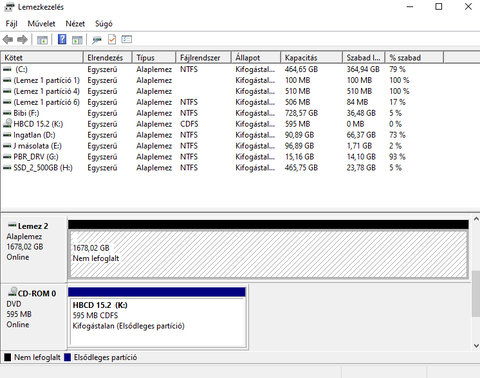Open the blue Help toolbar icon

pos(62,40)
